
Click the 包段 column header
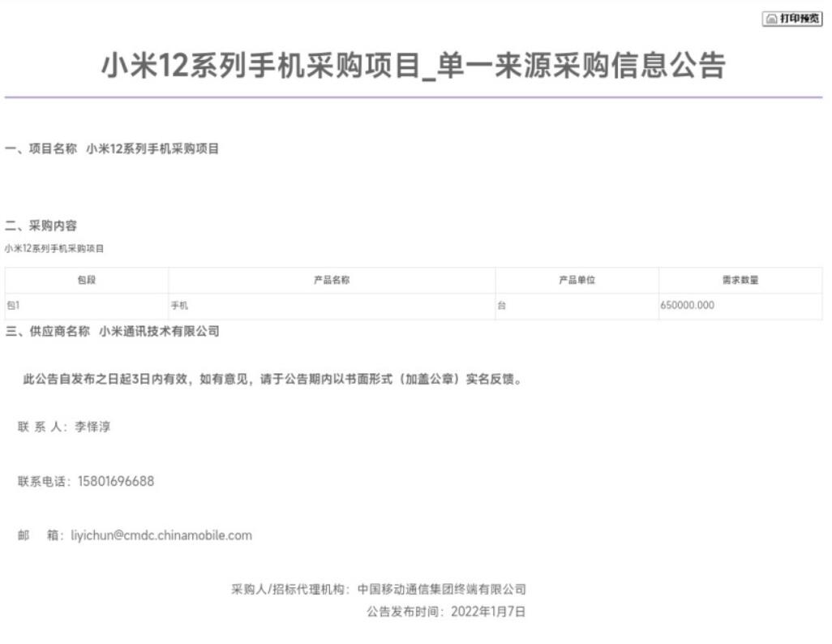[87, 280]
